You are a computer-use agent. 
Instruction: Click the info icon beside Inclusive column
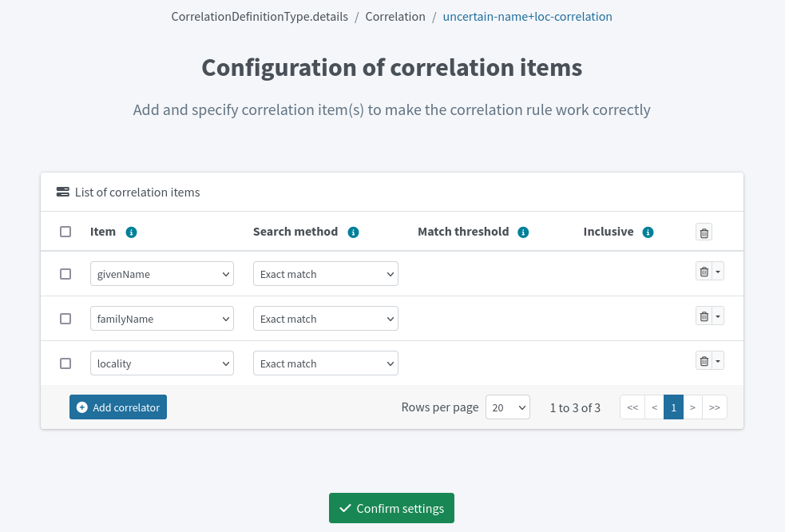pyautogui.click(x=648, y=232)
